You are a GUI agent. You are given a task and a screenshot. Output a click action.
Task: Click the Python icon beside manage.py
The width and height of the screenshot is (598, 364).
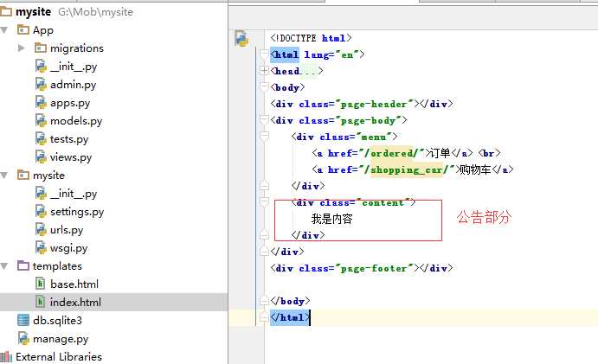[x=23, y=338]
